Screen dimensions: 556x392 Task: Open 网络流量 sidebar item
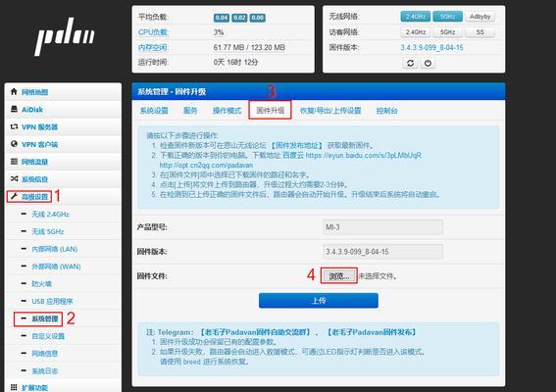point(64,162)
